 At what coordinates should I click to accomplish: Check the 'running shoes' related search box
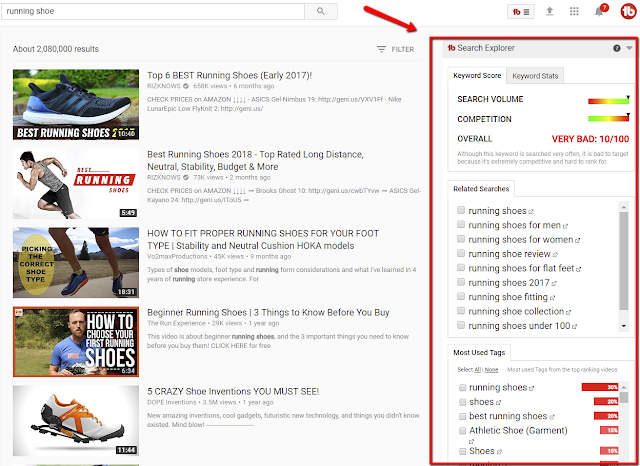point(461,210)
